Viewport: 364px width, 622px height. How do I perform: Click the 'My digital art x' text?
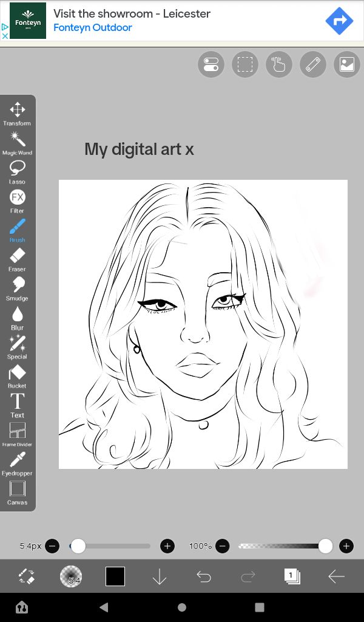point(139,150)
